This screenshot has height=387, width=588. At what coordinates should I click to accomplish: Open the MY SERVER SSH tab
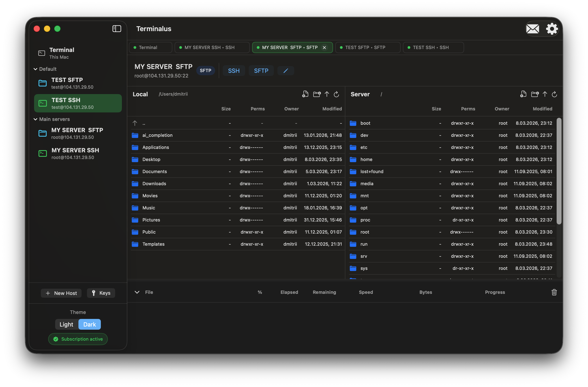point(212,47)
